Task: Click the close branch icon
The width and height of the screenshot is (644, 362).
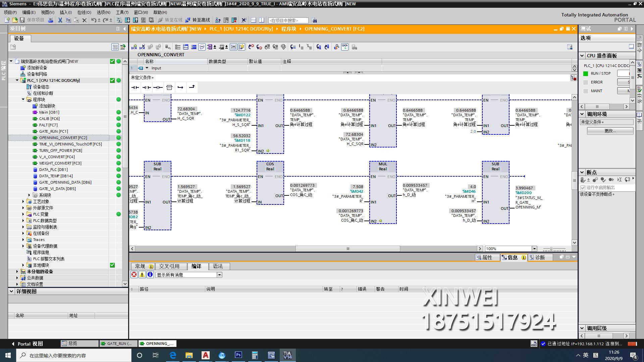Action: click(192, 87)
